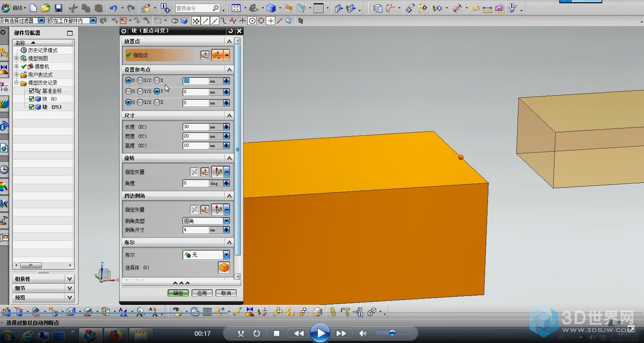Expand the 模型视图 tree node
644x343 pixels.
[17, 58]
